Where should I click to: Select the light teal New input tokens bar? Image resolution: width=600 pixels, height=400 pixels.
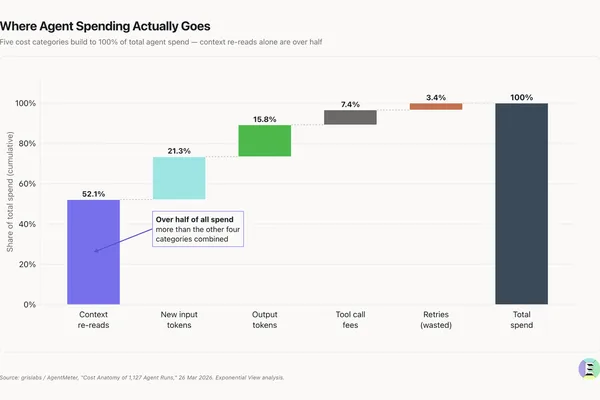click(x=179, y=178)
